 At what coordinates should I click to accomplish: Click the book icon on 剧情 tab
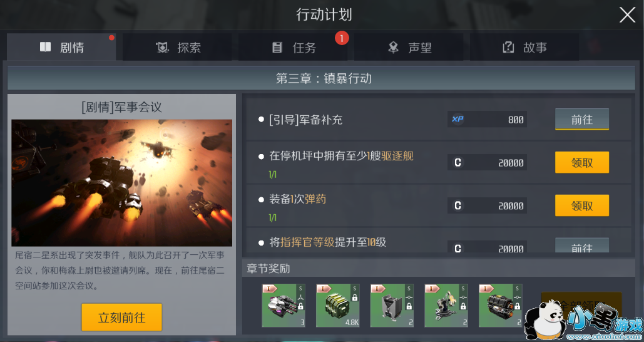45,47
